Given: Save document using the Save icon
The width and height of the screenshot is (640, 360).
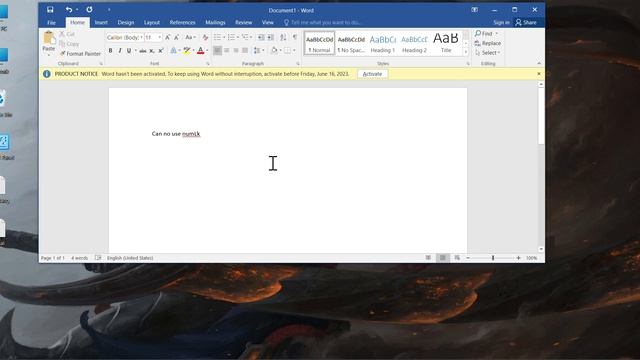Looking at the screenshot, I should click(50, 10).
